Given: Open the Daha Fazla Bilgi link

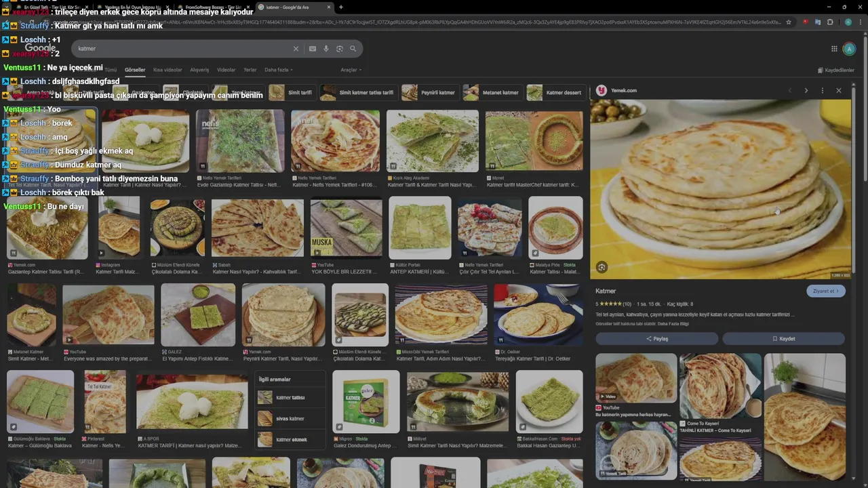Looking at the screenshot, I should coord(673,324).
